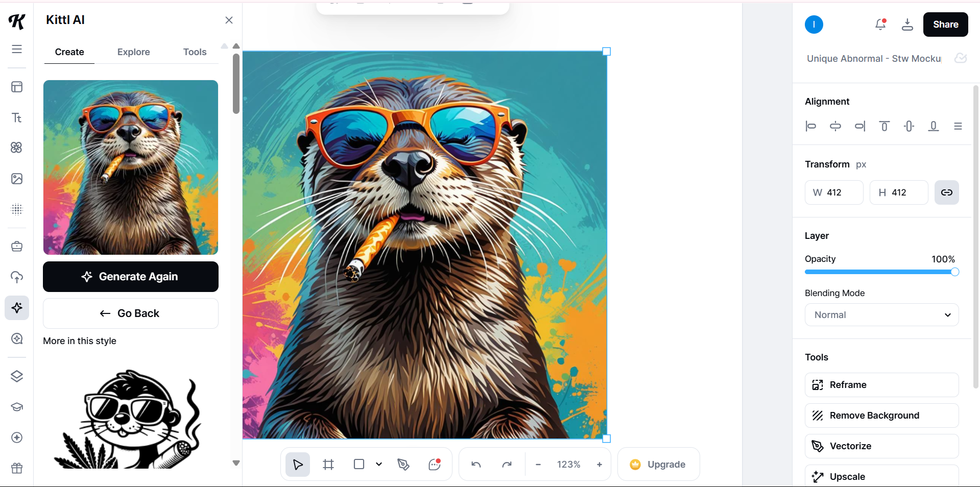
Task: Open the Upload files panel
Action: click(x=17, y=277)
